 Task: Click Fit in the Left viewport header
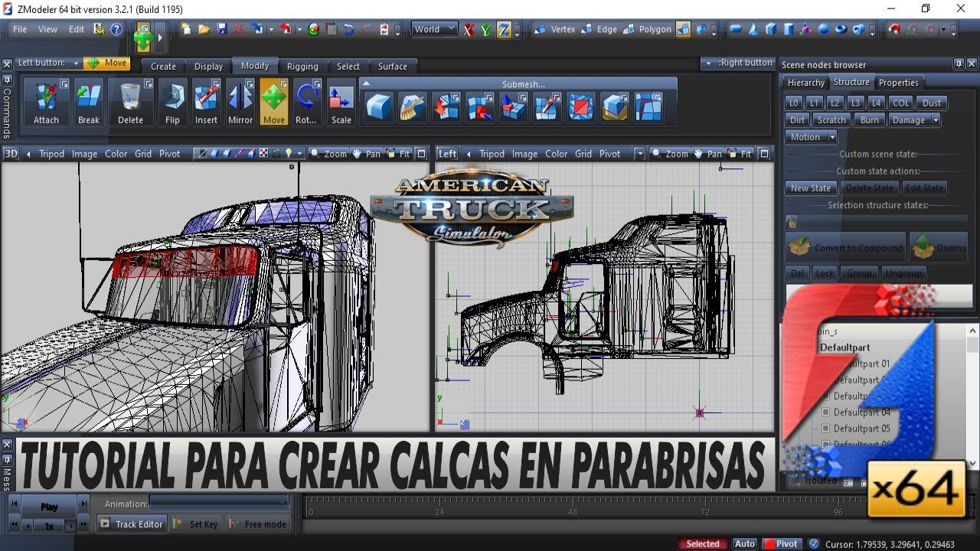[740, 154]
